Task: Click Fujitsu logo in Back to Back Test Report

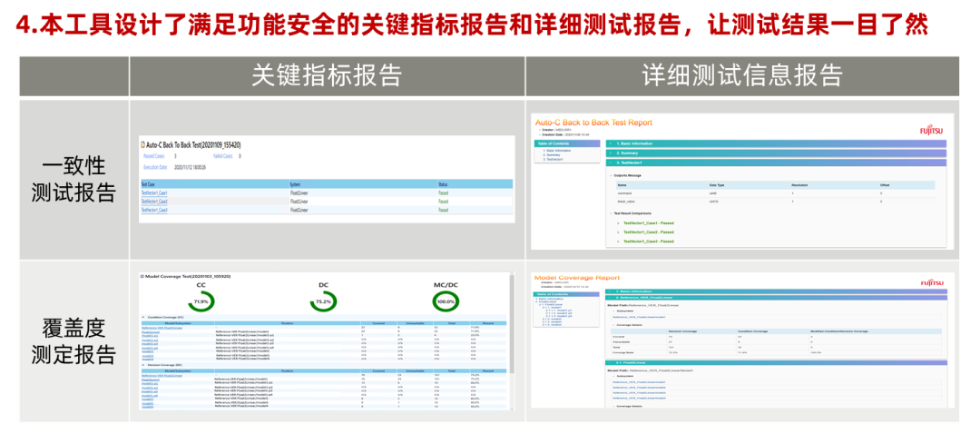Action: (932, 131)
